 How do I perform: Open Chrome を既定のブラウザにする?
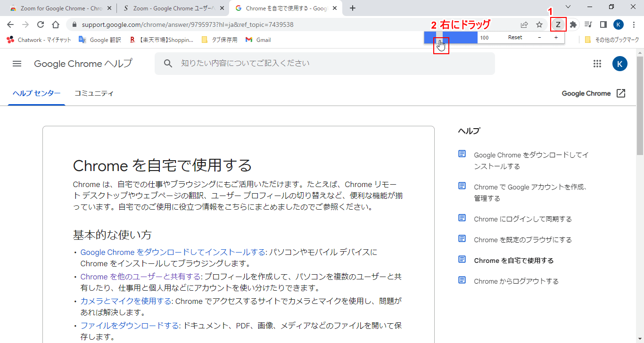(x=523, y=240)
